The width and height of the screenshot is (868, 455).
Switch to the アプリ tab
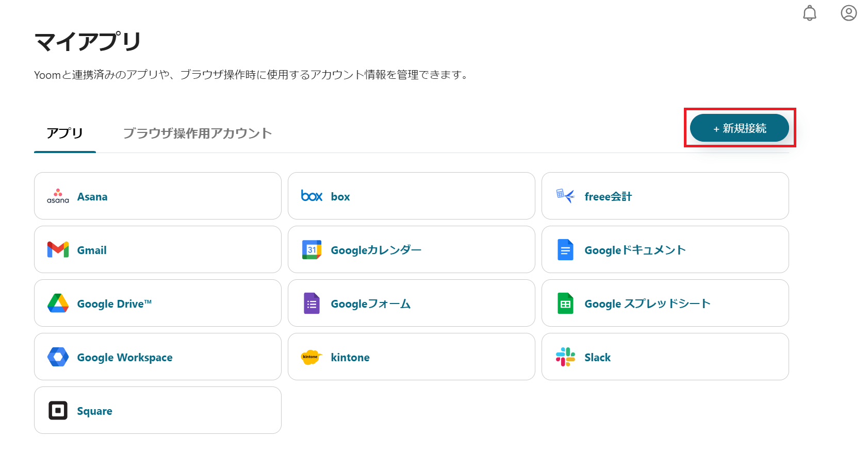tap(65, 133)
